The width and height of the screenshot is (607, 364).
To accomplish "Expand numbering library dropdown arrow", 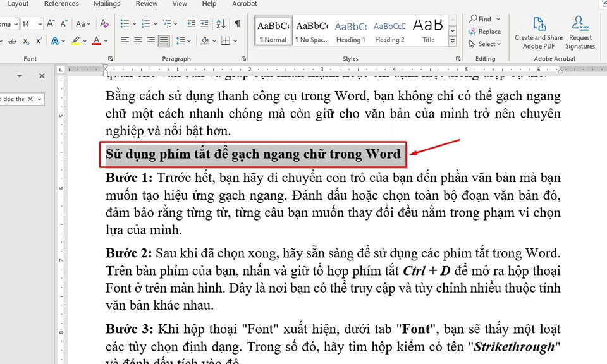I will 156,24.
